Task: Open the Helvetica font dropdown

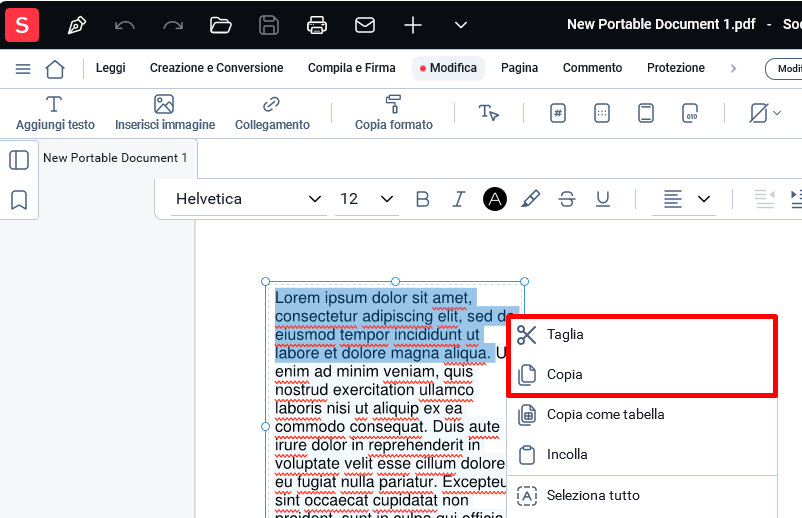Action: coord(249,199)
